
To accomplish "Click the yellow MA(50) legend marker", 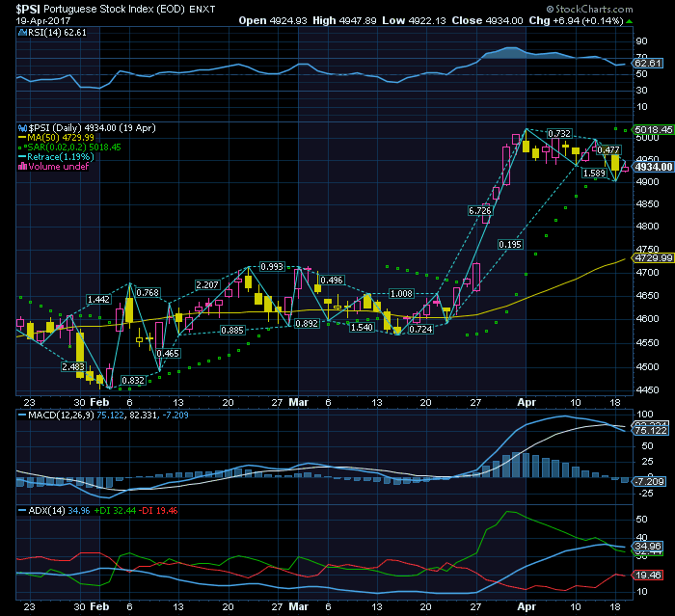I will tap(20, 137).
